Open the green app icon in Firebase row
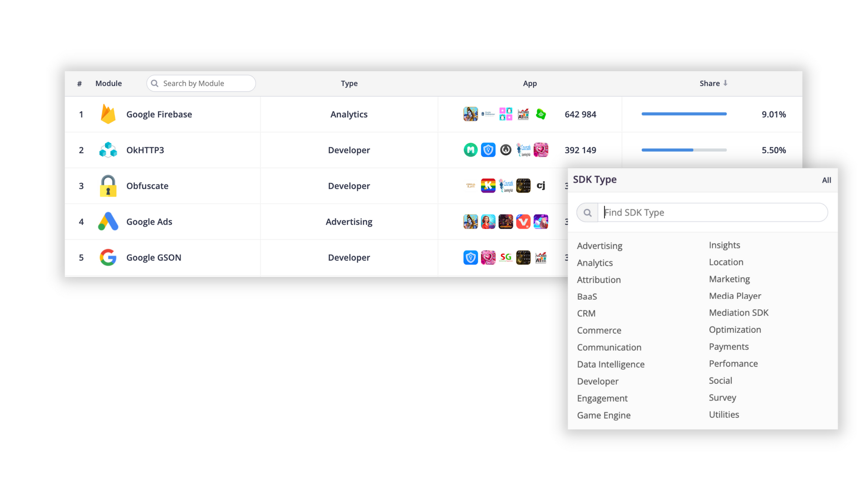The image size is (868, 496). coord(541,114)
